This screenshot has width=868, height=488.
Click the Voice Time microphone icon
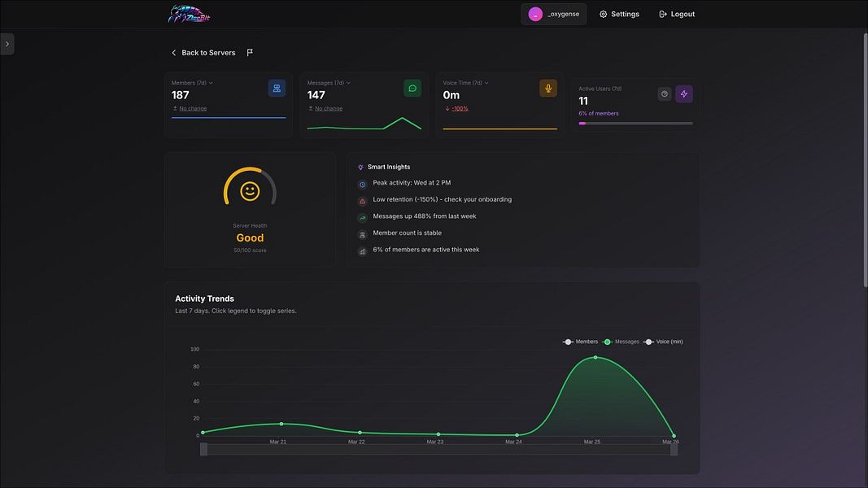point(548,88)
